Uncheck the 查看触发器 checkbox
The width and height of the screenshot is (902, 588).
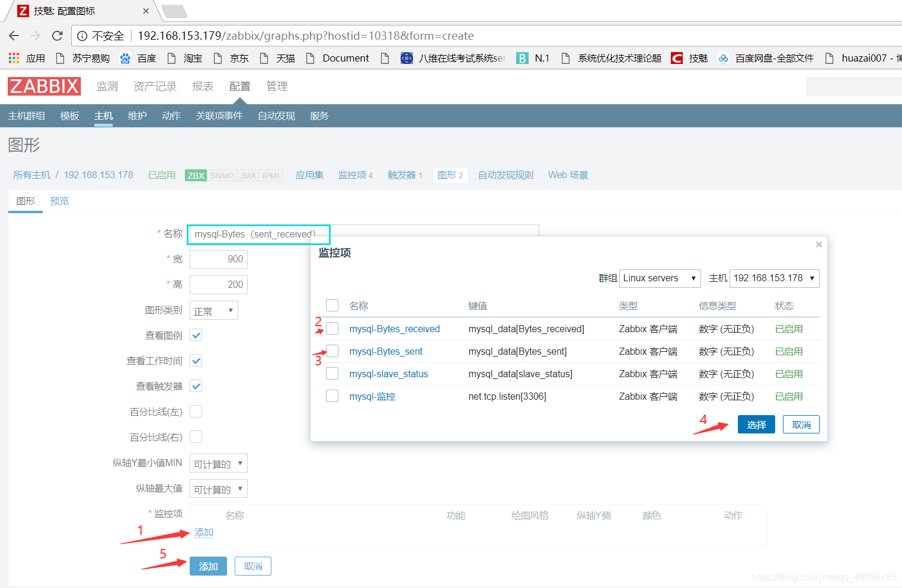[196, 386]
